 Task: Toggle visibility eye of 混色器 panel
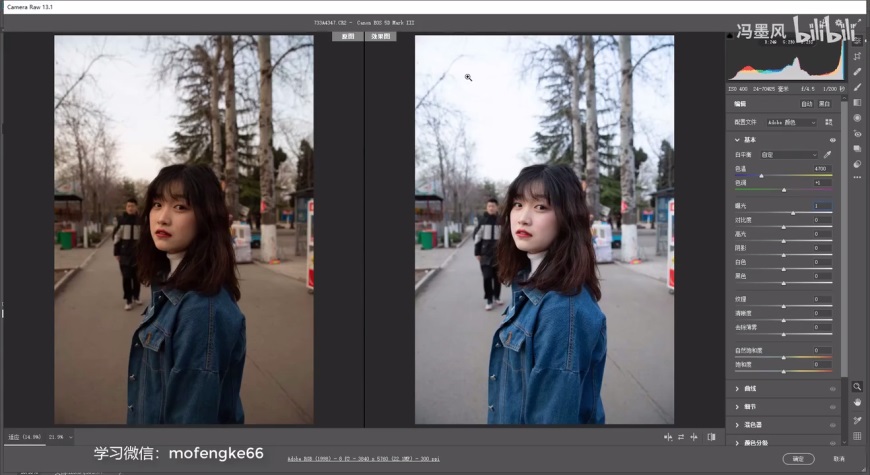click(832, 425)
